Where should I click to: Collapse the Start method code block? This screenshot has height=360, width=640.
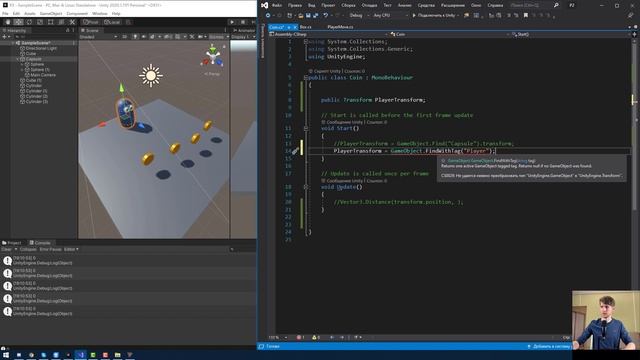[306, 128]
